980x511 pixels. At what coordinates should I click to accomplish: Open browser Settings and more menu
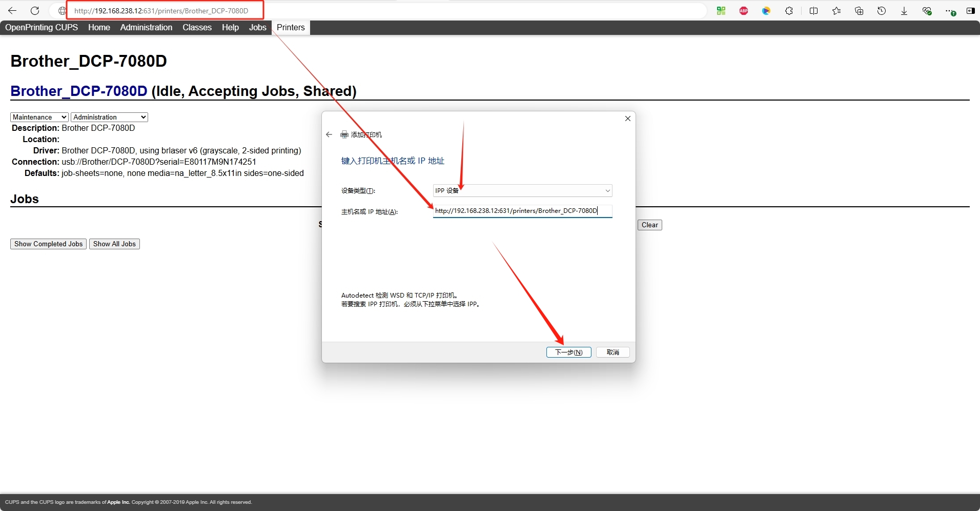pos(950,11)
